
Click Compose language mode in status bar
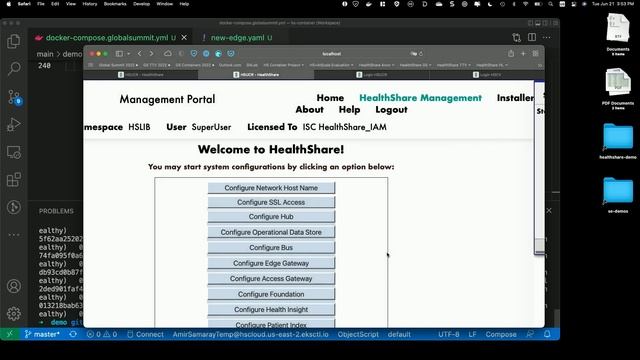click(x=501, y=334)
